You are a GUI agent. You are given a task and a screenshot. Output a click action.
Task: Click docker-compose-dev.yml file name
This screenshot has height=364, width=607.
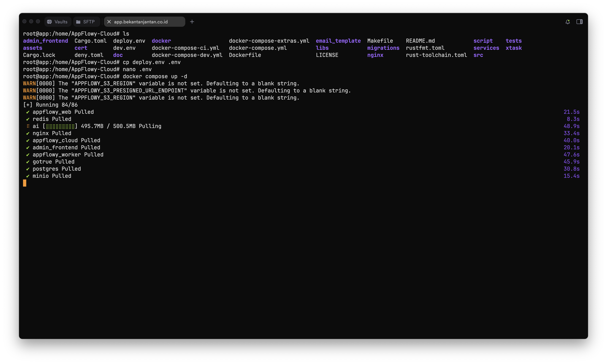[x=187, y=55]
